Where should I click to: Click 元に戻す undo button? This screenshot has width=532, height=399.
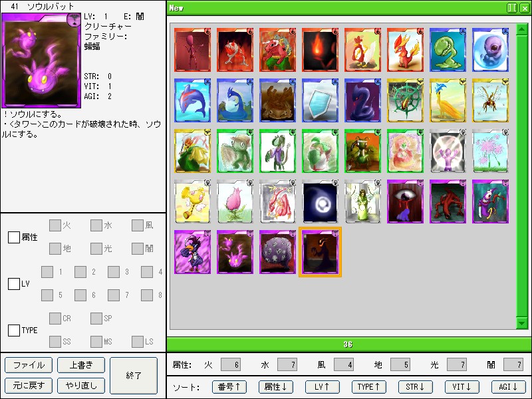(29, 386)
